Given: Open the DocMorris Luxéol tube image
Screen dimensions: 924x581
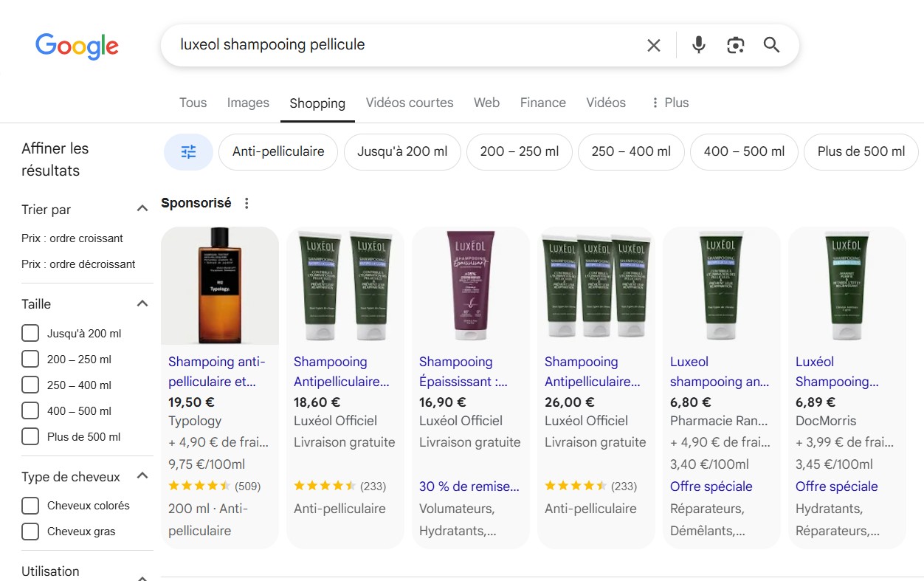Looking at the screenshot, I should point(847,286).
